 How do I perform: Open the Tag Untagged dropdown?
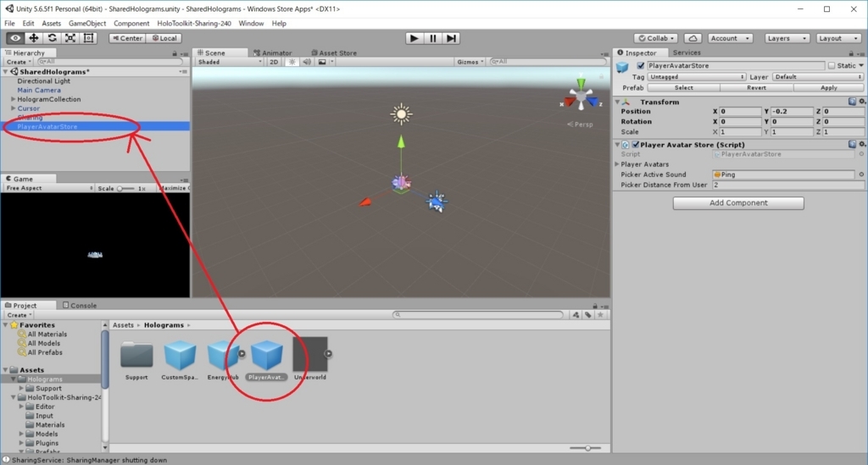coord(697,77)
